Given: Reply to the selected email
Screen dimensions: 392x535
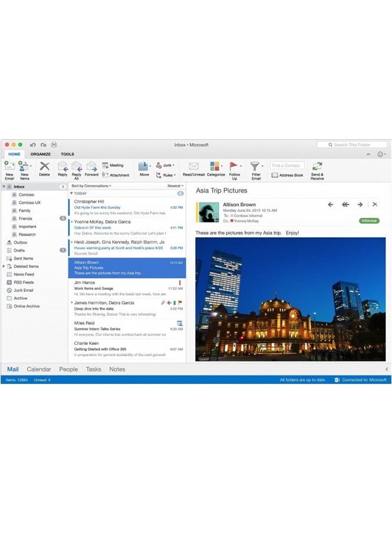Looking at the screenshot, I should click(63, 169).
